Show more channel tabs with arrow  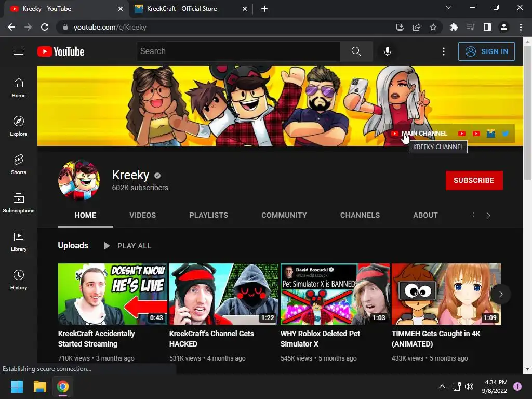pos(488,216)
